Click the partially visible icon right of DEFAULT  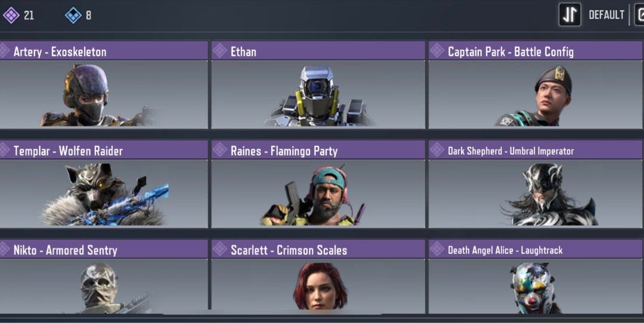(639, 15)
